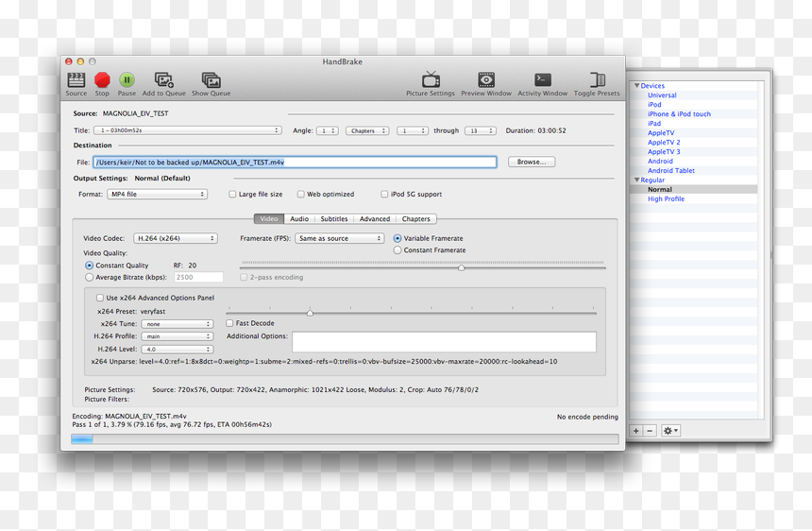812x531 pixels.
Task: Open the Video Codec dropdown H.264 (x264)
Action: point(176,238)
